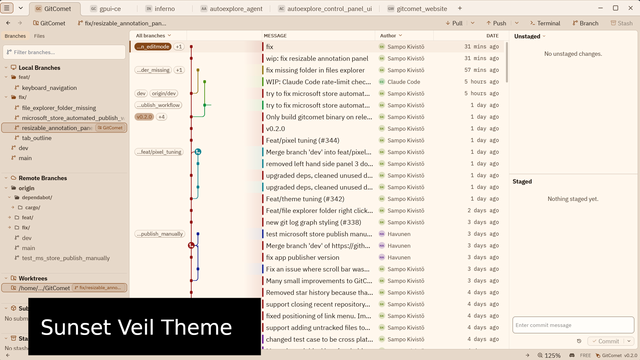Screen dimensions: 640x360
Task: Click the +1 badge next to n_editmode tag
Action: [x=179, y=47]
